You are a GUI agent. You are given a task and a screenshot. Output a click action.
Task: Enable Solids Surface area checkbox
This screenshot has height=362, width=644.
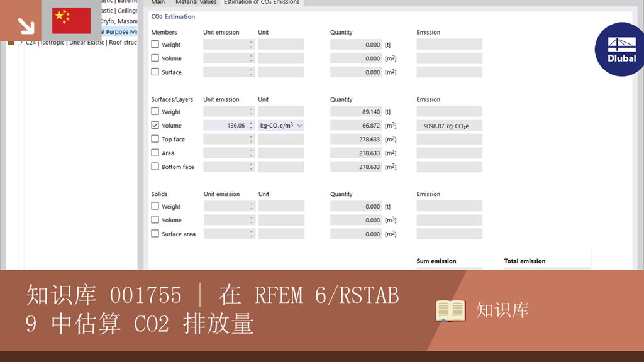tap(155, 234)
